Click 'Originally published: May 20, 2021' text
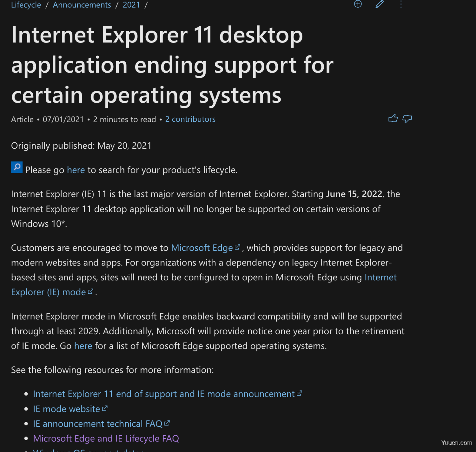476x452 pixels. (81, 146)
